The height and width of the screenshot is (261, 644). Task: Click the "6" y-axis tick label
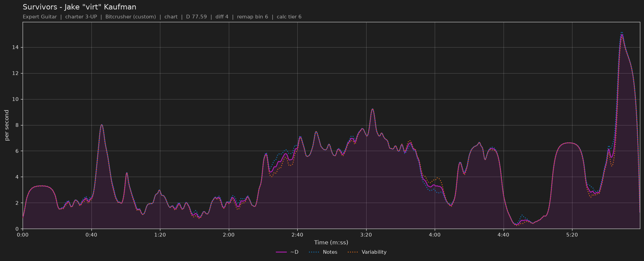(18, 151)
